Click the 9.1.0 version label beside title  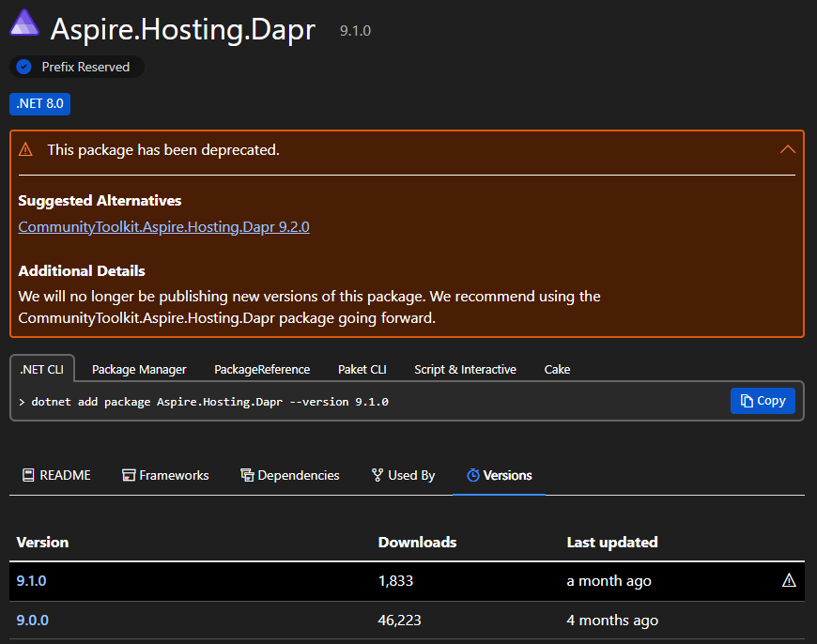tap(355, 31)
